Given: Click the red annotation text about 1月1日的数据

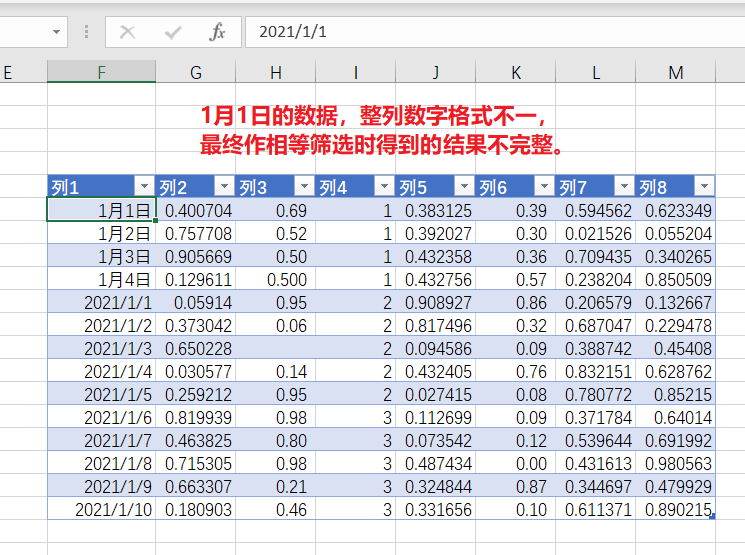Looking at the screenshot, I should pos(380,130).
